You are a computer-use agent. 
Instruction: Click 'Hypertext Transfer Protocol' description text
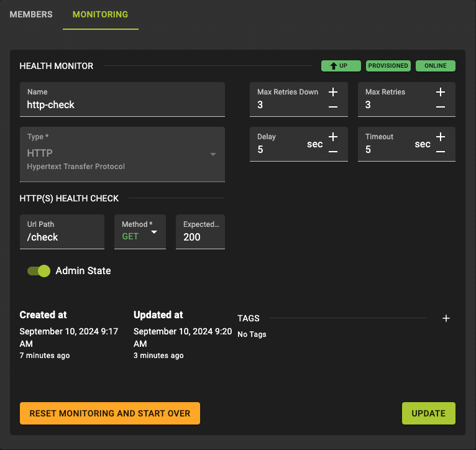[76, 167]
